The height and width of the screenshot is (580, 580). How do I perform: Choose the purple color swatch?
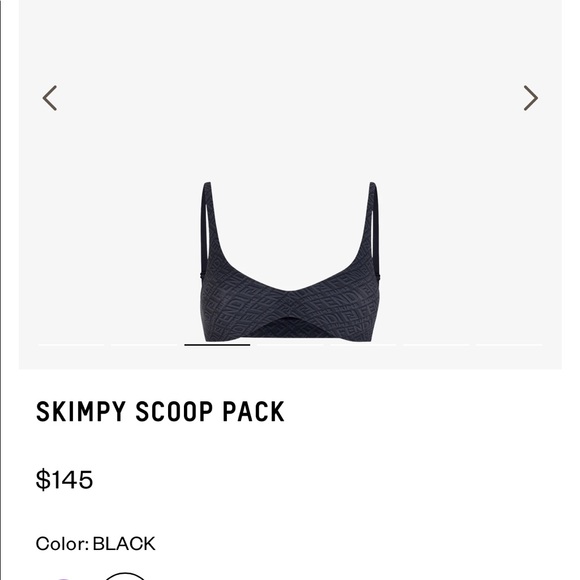[64, 578]
